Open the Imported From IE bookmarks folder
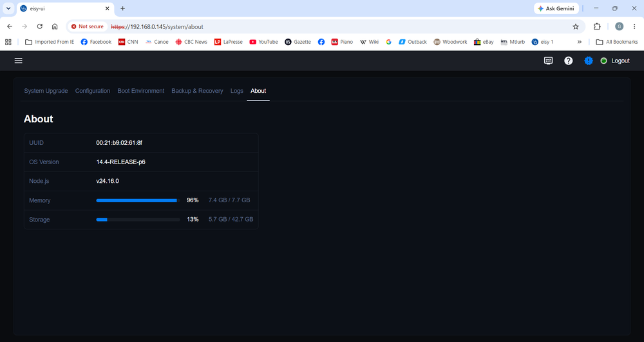This screenshot has width=644, height=342. [x=50, y=42]
